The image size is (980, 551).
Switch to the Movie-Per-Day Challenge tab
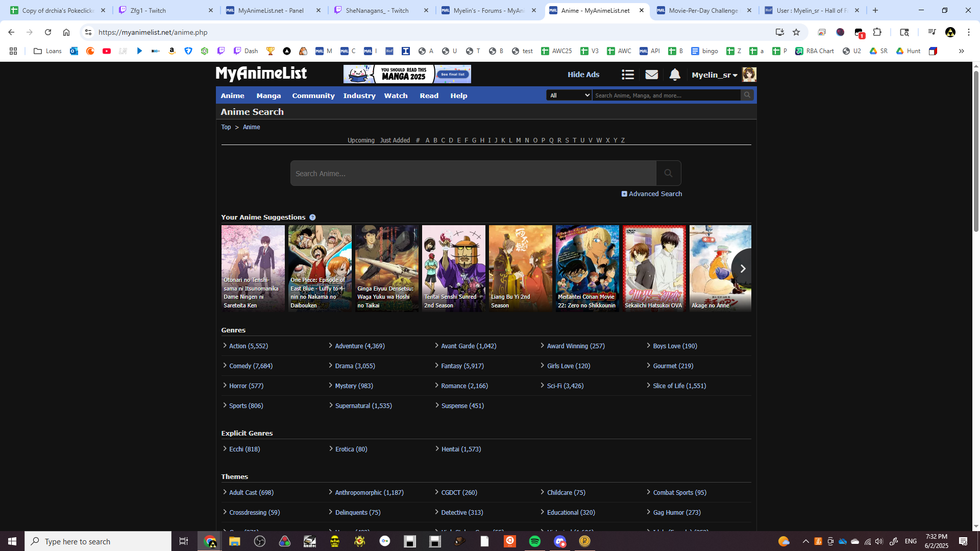click(703, 10)
